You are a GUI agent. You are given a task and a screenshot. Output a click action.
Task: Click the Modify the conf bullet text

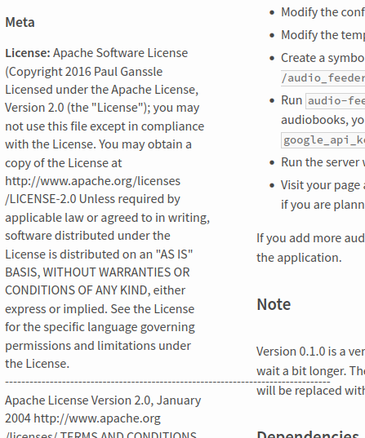coord(323,12)
